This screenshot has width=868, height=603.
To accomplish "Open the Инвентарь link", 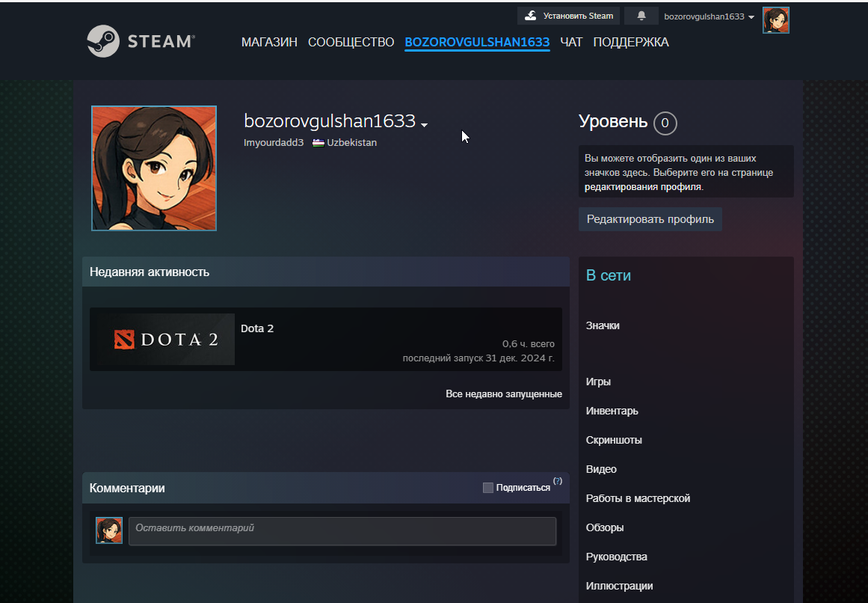I will 612,411.
